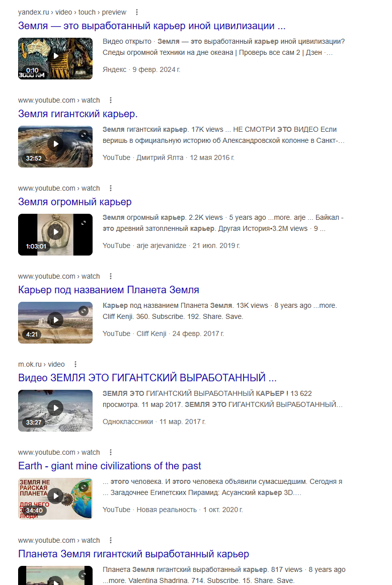Expand the 4:21 video preview with the corner icon
The height and width of the screenshot is (585, 392).
[84, 311]
